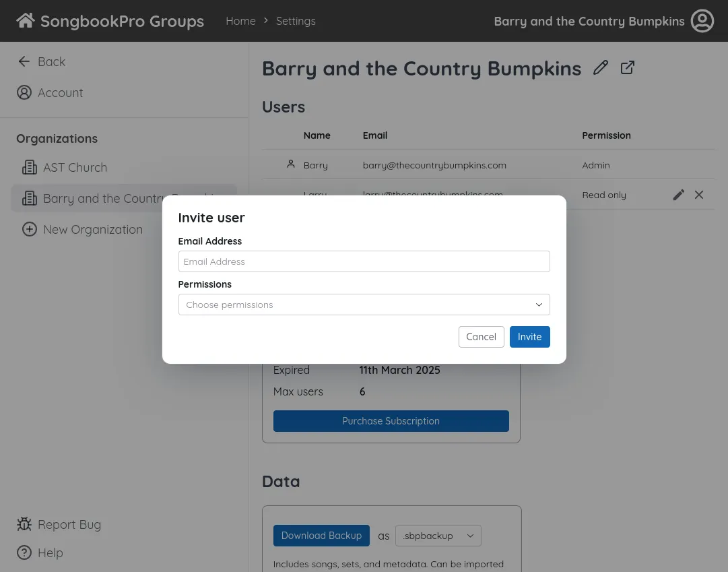Viewport: 728px width, 572px height.
Task: Click the back arrow in the sidebar
Action: pyautogui.click(x=24, y=61)
